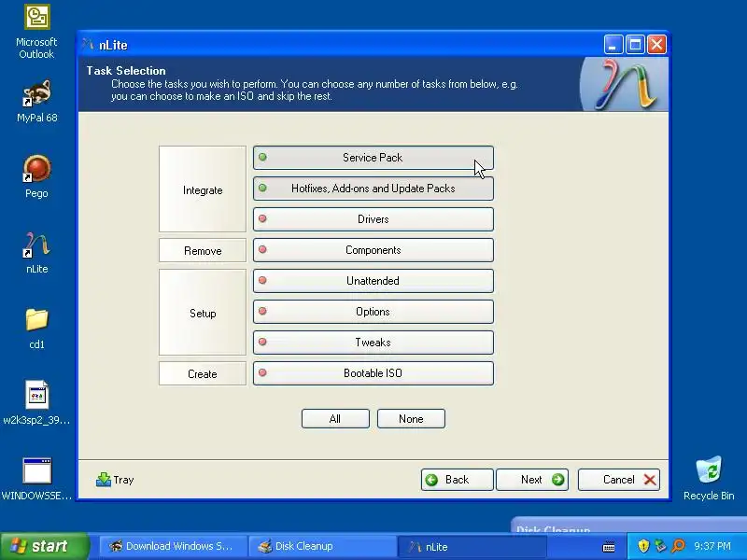Select the Setup group label
The height and width of the screenshot is (560, 747).
coord(203,313)
